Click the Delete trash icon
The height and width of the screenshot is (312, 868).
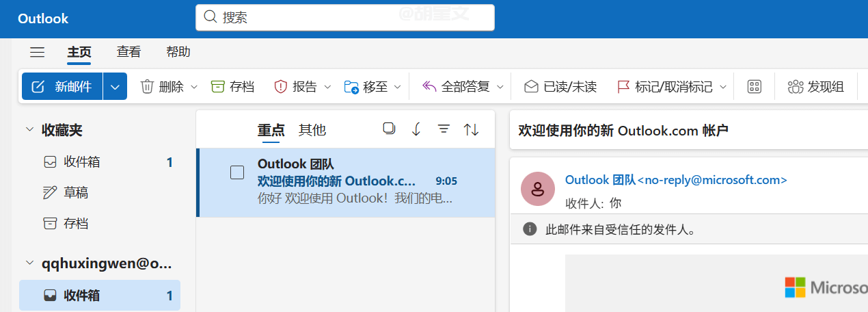[147, 87]
